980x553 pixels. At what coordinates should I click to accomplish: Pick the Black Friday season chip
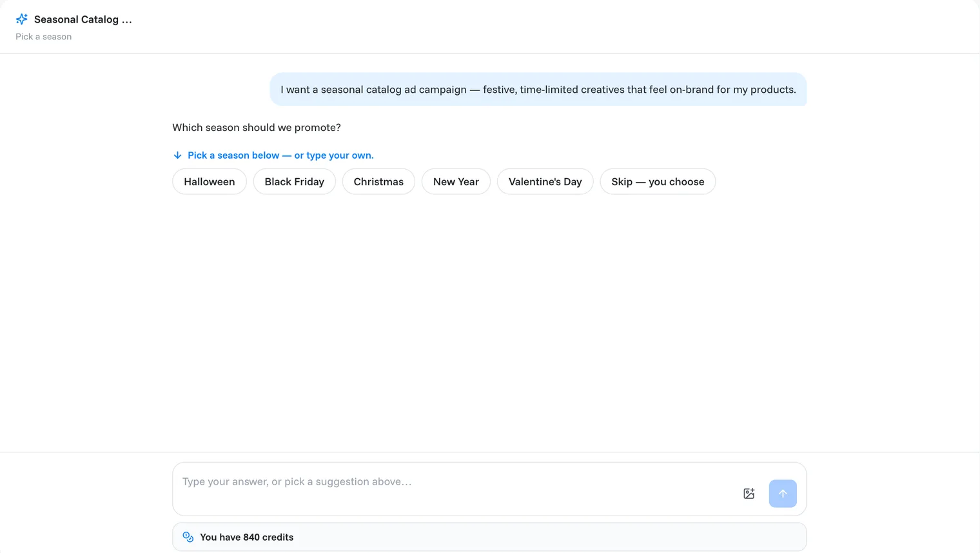(295, 181)
